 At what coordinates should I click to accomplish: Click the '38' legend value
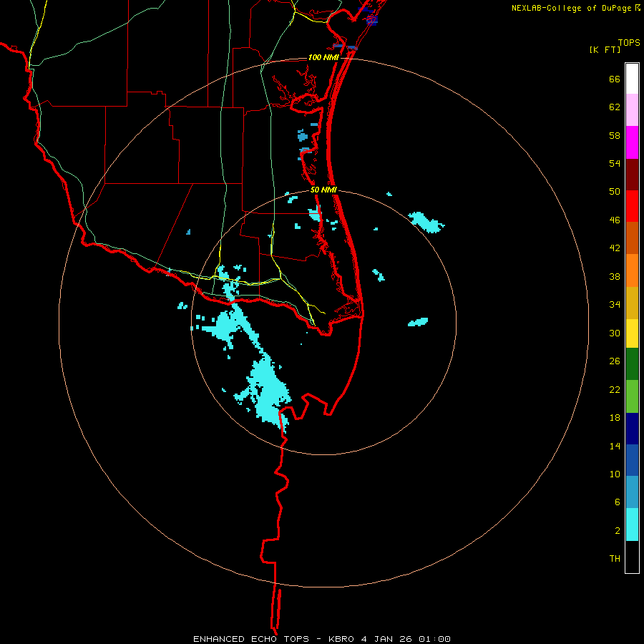point(615,276)
